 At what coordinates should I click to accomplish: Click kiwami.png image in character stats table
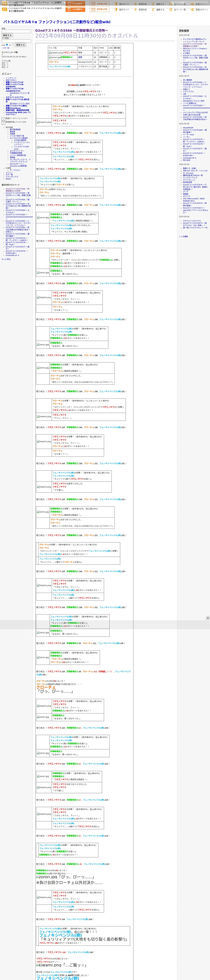point(56,53)
